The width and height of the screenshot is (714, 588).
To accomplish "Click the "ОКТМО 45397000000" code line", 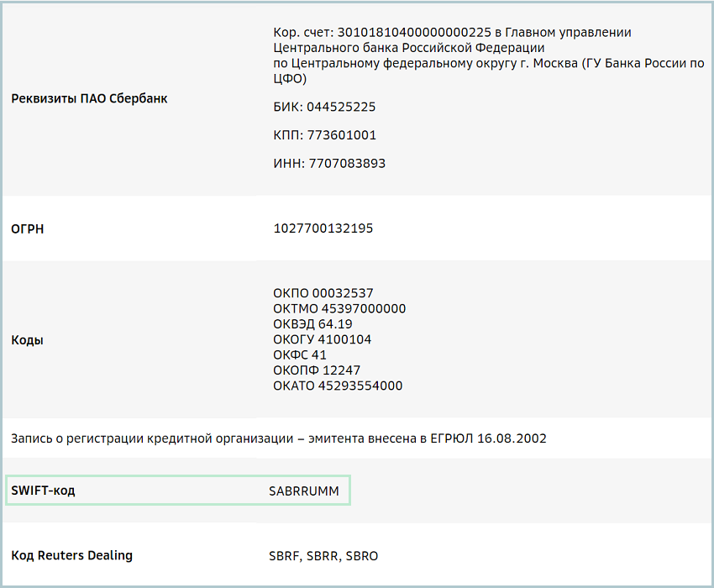I will (339, 308).
